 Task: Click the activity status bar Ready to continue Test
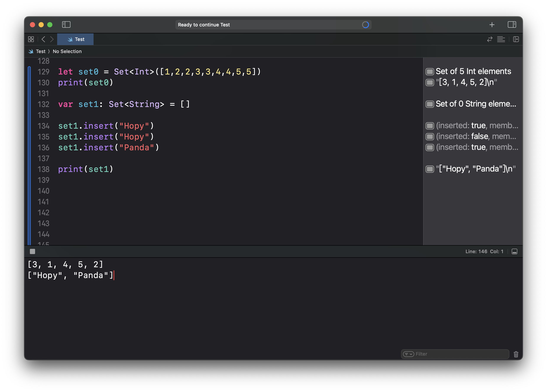[273, 25]
